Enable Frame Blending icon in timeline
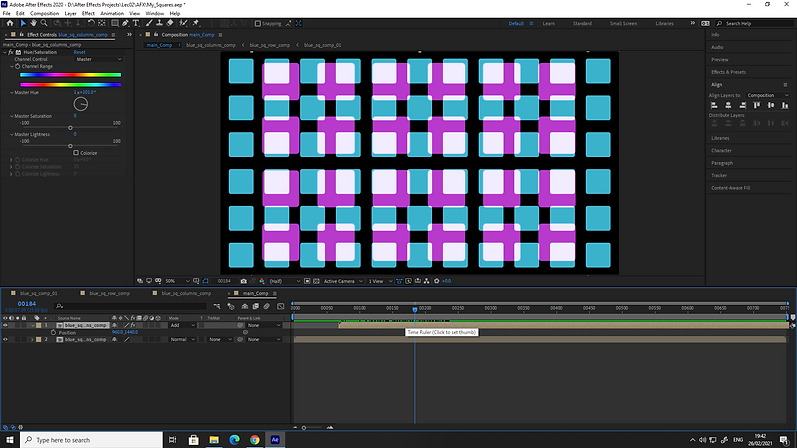 (256, 306)
